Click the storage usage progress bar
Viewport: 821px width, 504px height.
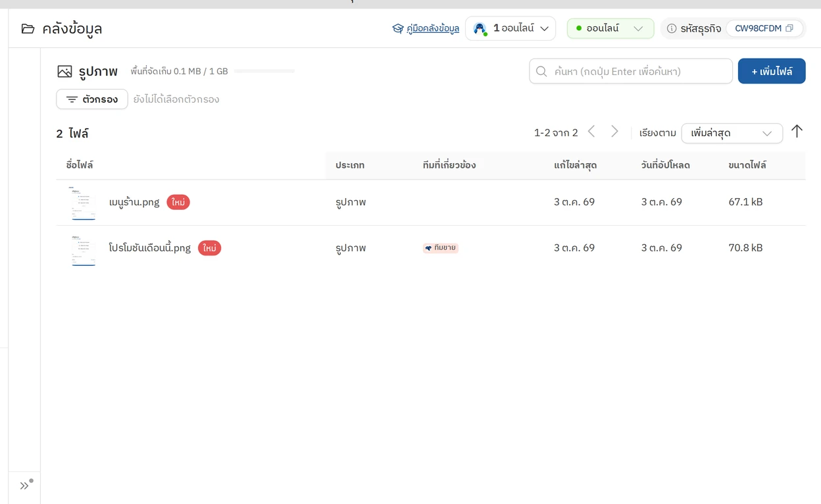(x=264, y=71)
